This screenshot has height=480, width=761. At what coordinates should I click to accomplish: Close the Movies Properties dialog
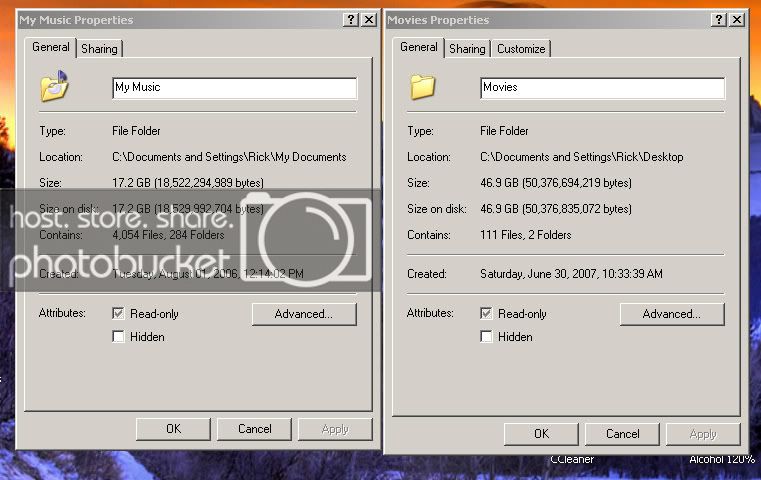[737, 20]
